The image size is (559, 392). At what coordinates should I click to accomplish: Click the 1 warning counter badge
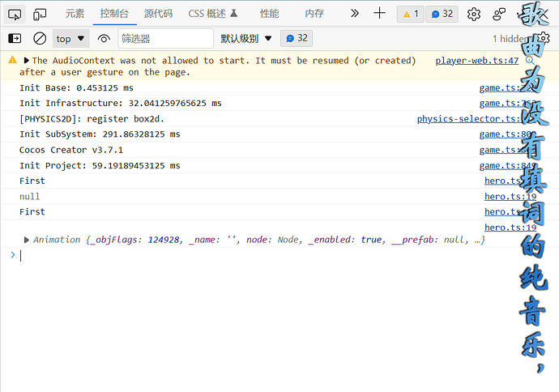tap(410, 15)
